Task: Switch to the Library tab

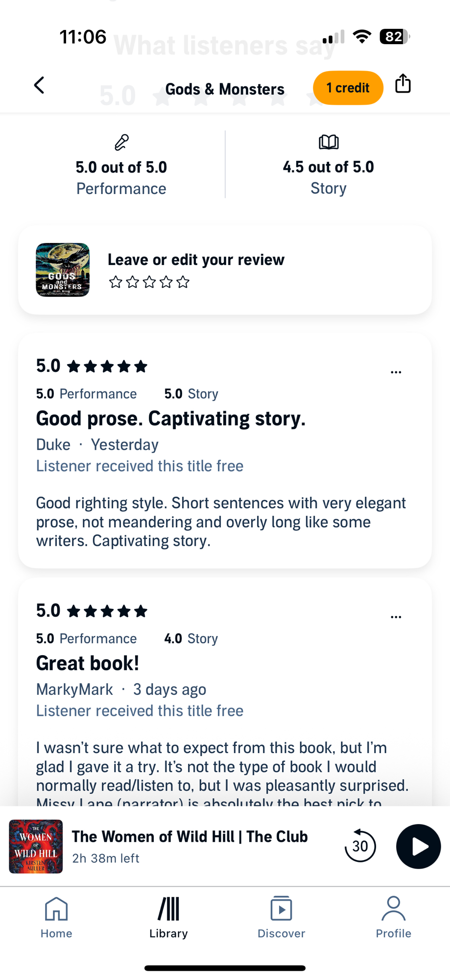Action: (x=168, y=917)
